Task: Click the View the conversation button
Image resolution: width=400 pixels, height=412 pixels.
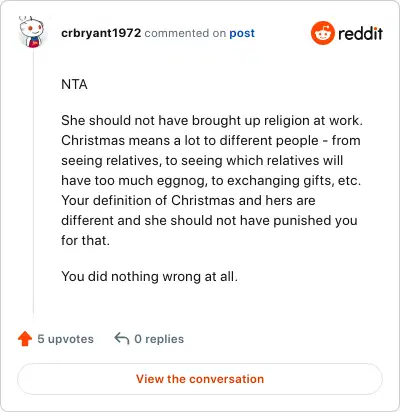Action: [x=200, y=379]
